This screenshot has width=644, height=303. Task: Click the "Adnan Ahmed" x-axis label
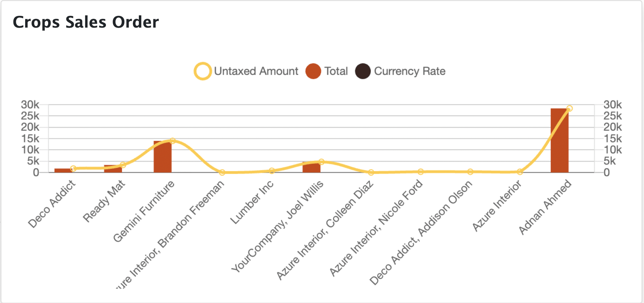pos(545,207)
